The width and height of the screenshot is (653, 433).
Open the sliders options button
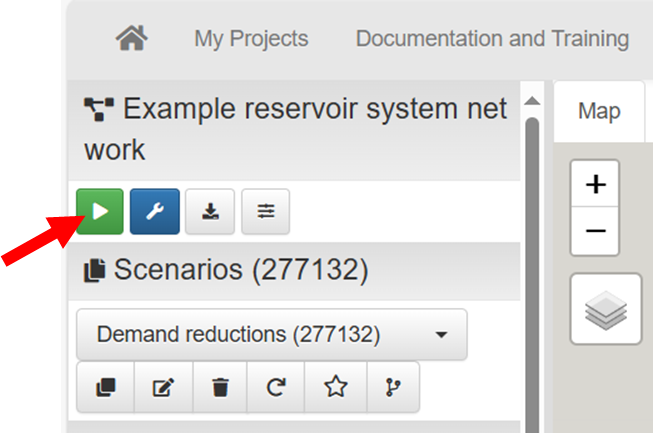tap(265, 212)
